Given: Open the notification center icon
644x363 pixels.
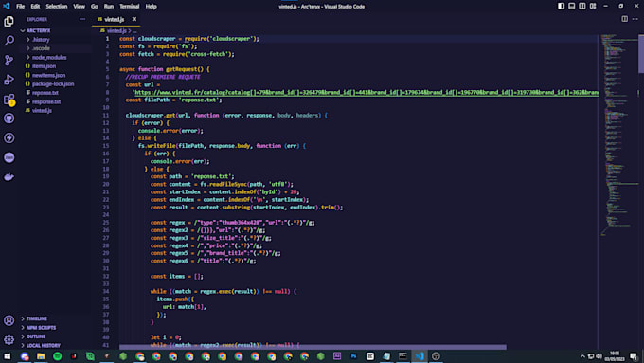Looking at the screenshot, I should click(x=634, y=356).
